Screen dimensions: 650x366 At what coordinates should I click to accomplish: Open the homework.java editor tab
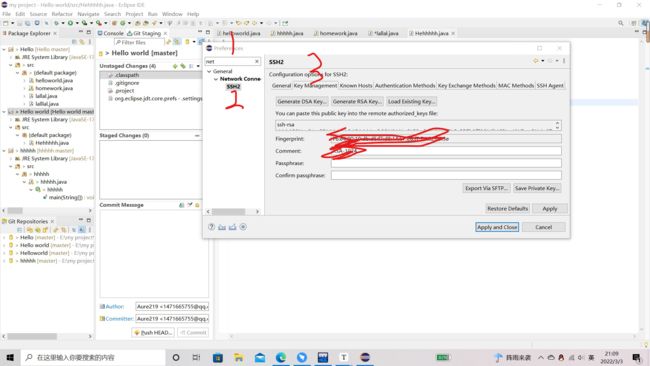click(x=336, y=33)
